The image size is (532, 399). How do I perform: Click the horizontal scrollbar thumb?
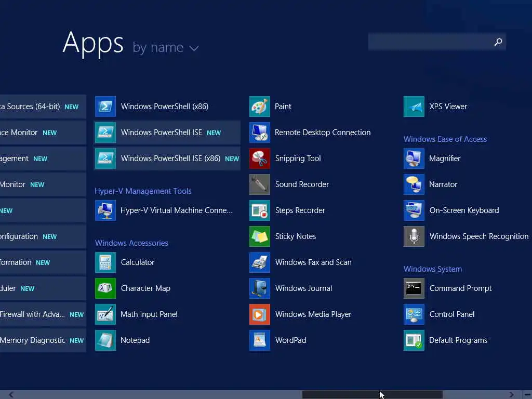372,395
